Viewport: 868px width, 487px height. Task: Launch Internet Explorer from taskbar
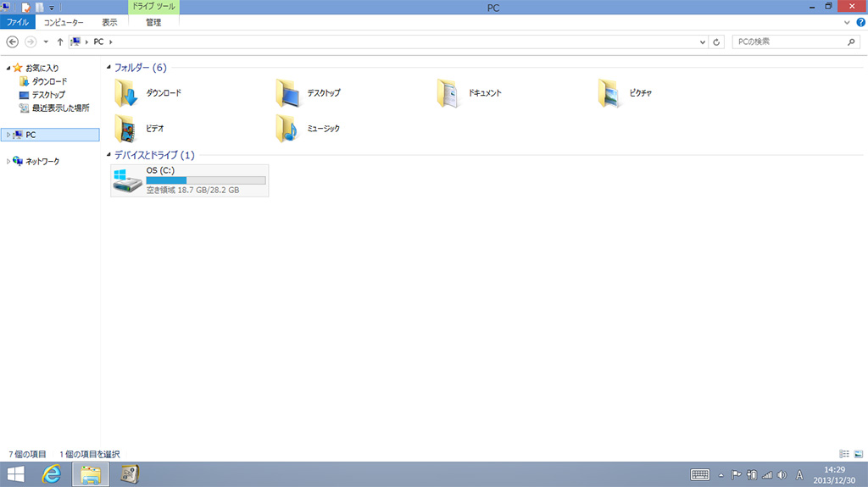pos(52,474)
